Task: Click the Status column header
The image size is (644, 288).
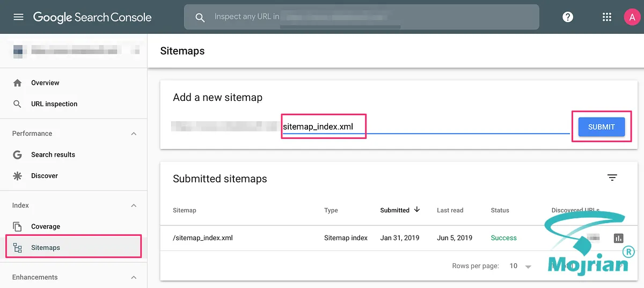Action: (x=500, y=210)
